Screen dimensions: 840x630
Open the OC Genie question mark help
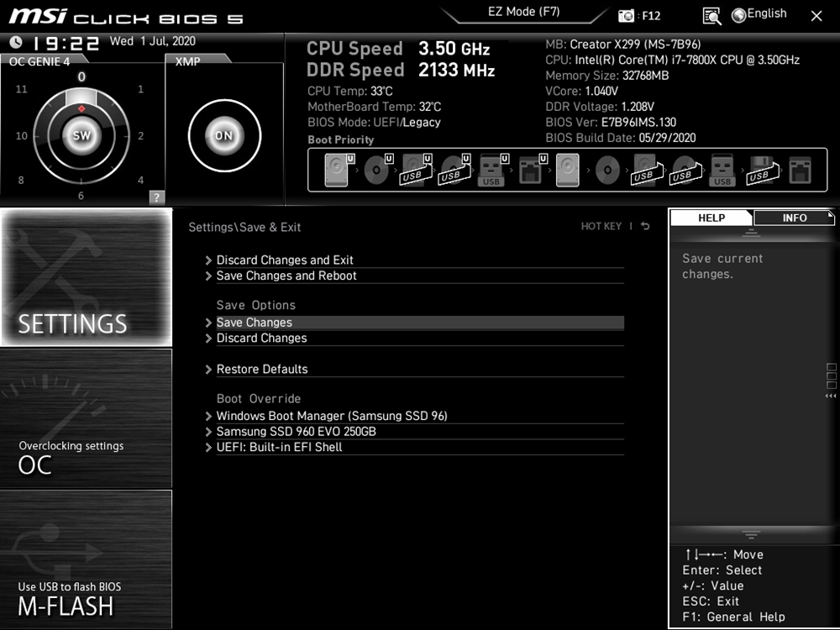(x=156, y=197)
